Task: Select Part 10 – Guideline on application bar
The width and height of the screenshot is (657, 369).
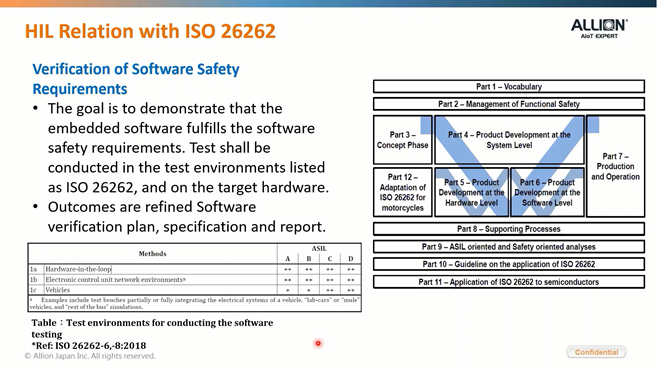Action: point(509,264)
